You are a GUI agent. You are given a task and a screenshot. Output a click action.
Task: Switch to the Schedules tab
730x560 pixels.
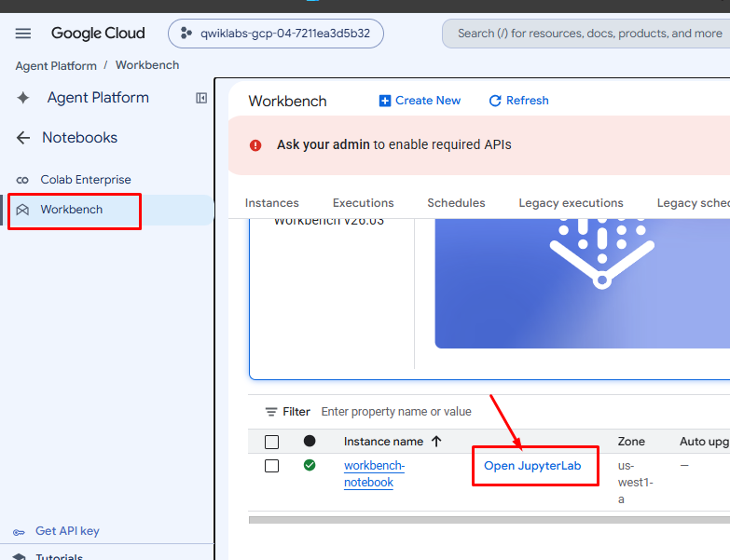[456, 203]
